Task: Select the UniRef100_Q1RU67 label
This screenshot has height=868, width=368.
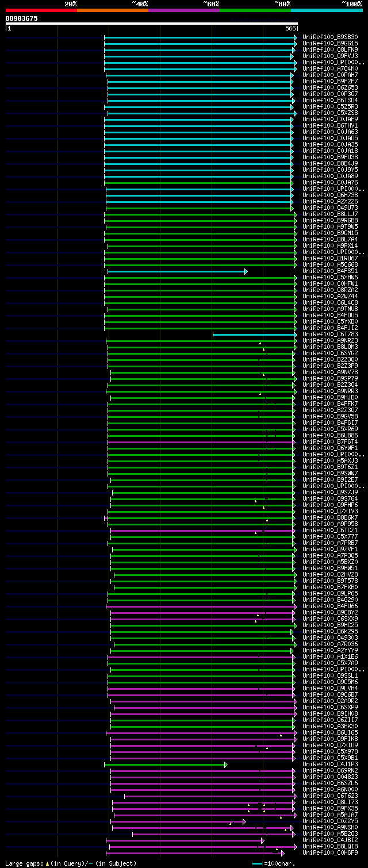Action: pyautogui.click(x=331, y=259)
